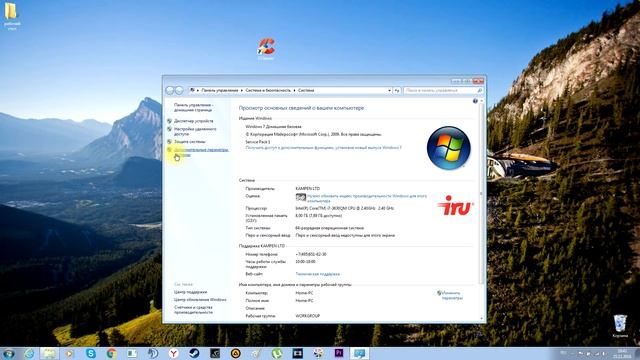
Task: Click the KAMPEN LTD manufacturer value
Action: (307, 189)
